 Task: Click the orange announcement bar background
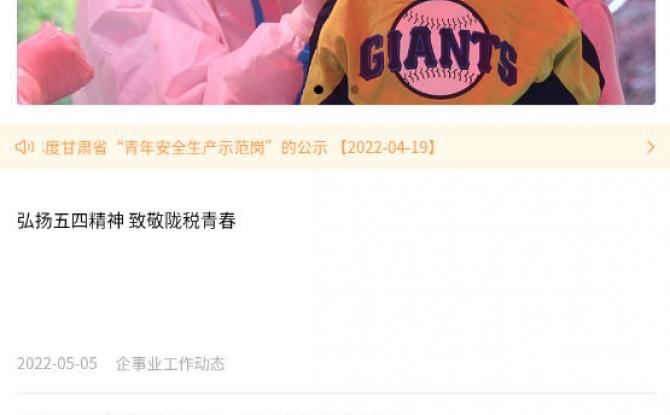534,147
